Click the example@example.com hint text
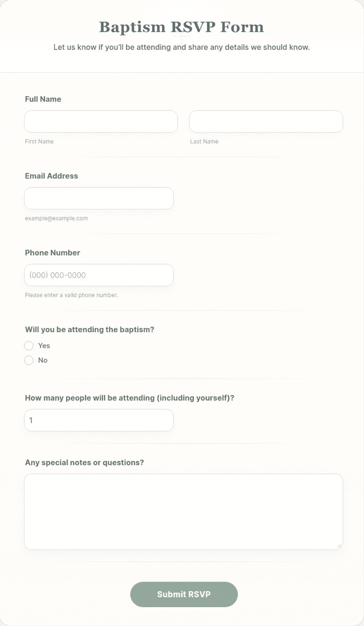This screenshot has height=626, width=364. [56, 218]
